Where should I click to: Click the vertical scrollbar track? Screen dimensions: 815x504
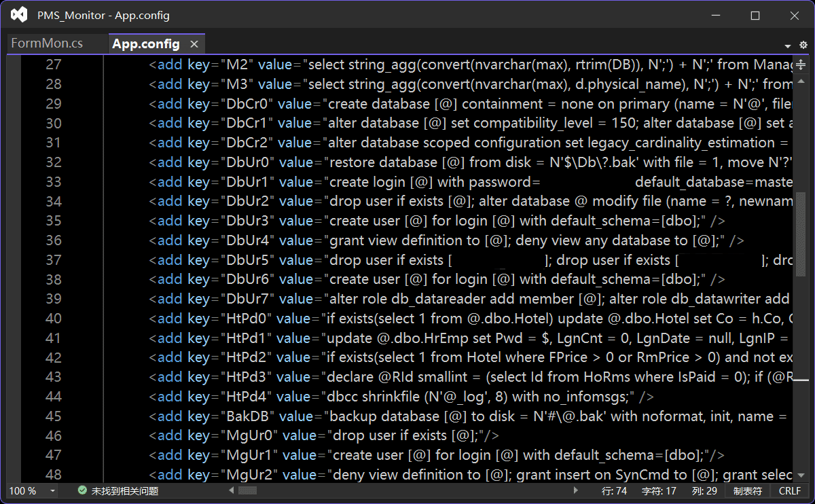[x=801, y=306]
